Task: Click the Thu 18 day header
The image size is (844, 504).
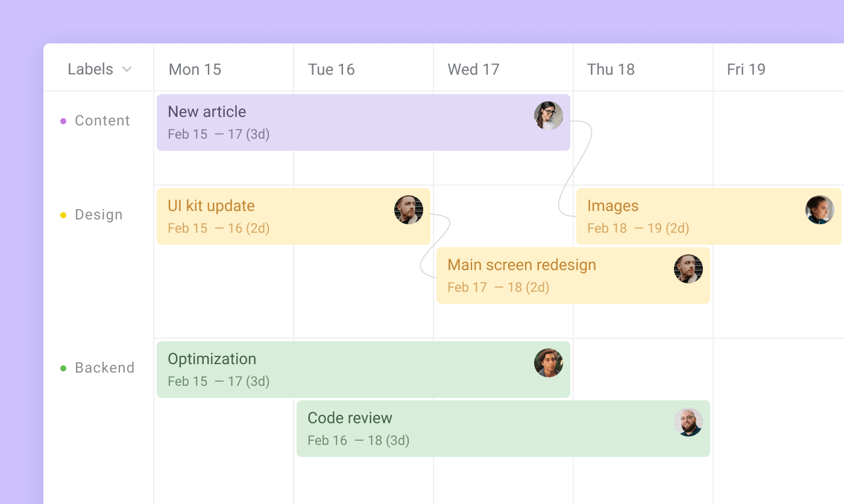Action: 611,69
